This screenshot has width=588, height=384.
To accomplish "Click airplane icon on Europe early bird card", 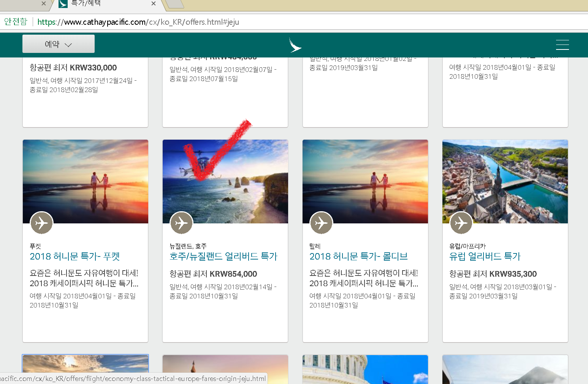I will 461,223.
